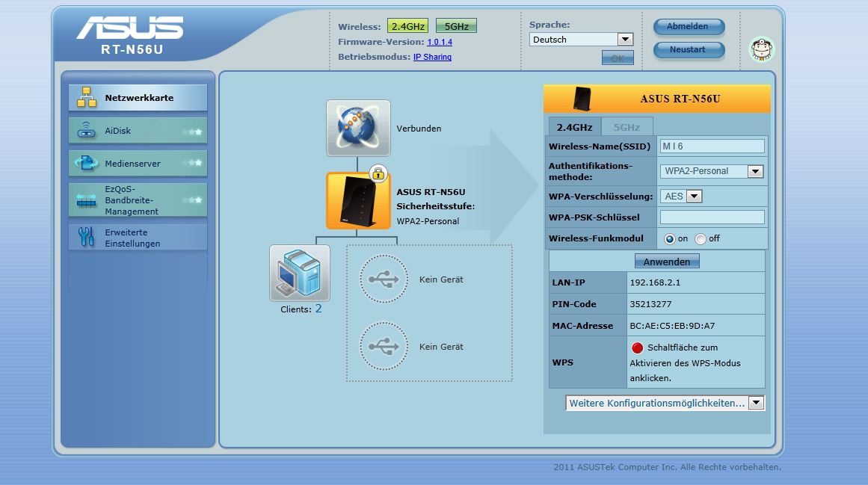Click the ASUS logo in header
The image size is (868, 485).
coord(130,28)
